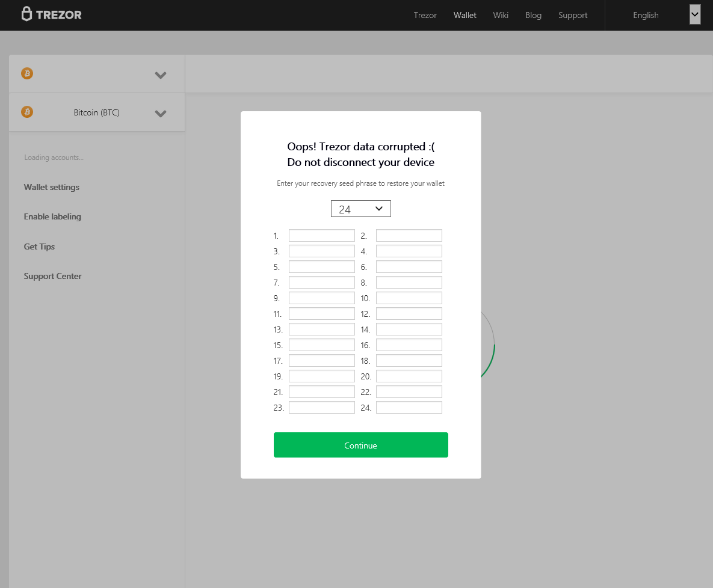Click seed word field 5
Screen dimensions: 713x588
point(321,267)
